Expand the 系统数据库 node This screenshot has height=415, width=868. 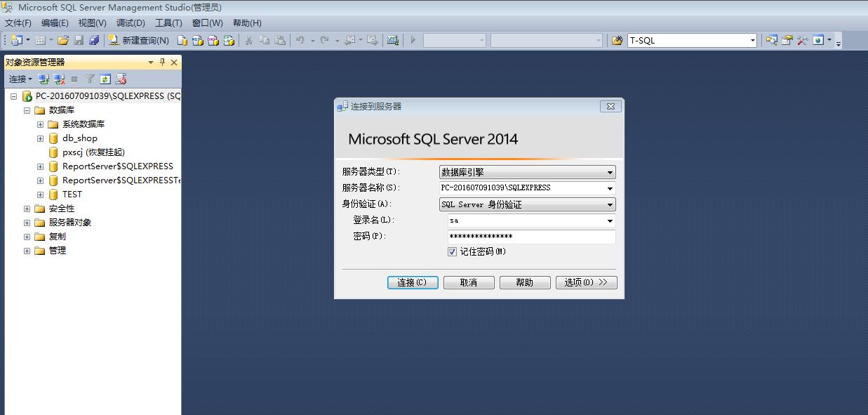tap(41, 124)
